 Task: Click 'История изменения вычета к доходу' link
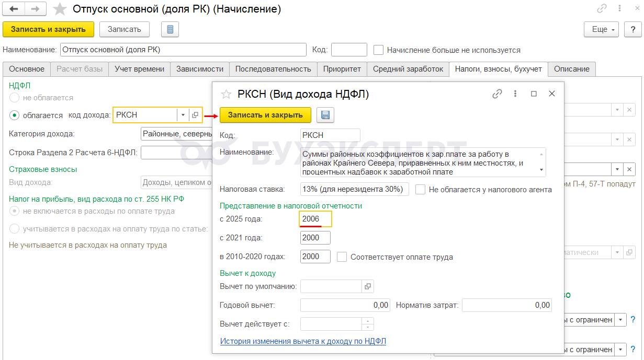pyautogui.click(x=303, y=341)
